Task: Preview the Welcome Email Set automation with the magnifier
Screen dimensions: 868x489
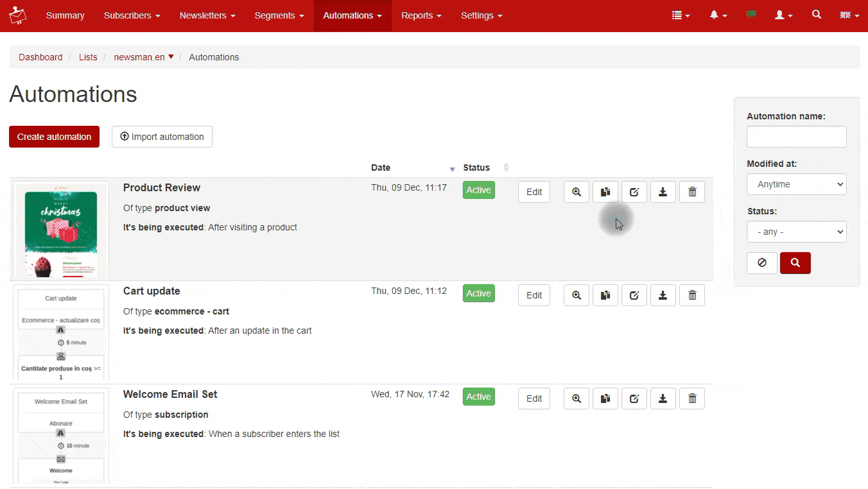Action: (x=577, y=399)
